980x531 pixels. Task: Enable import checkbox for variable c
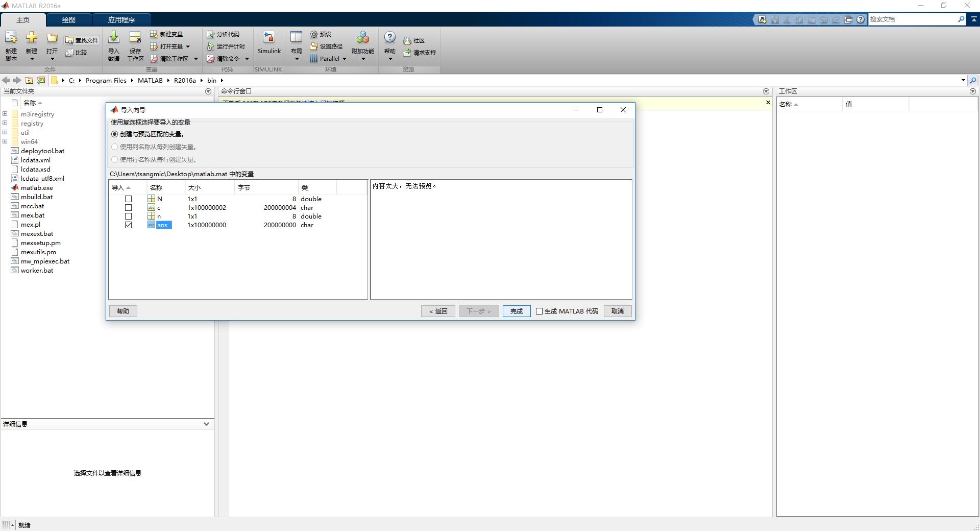[129, 208]
